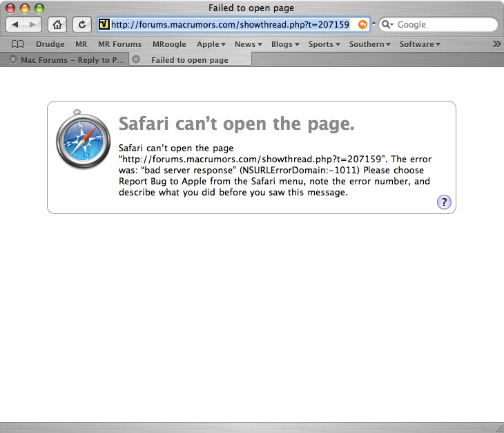Expand the Southern bookmarks folder
Image resolution: width=504 pixels, height=433 pixels.
click(x=369, y=44)
